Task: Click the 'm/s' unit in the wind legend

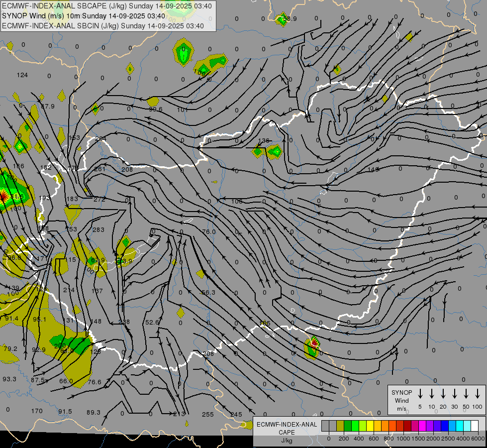Action: [401, 409]
